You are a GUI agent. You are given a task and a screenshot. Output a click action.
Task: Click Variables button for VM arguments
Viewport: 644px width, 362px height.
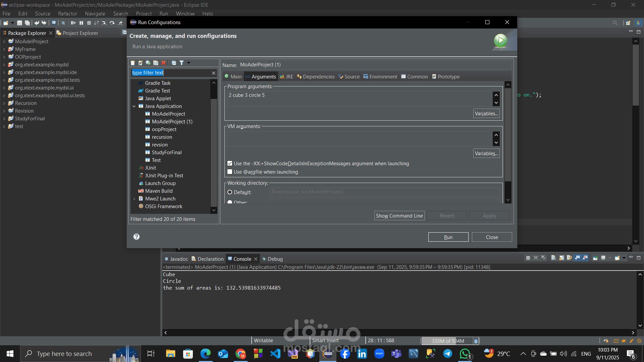[486, 154]
